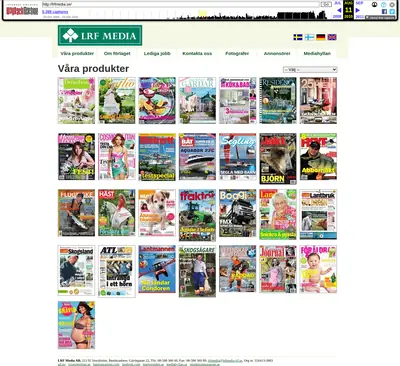Open the Mediahyllan menu item
400x366 pixels.
tap(317, 53)
